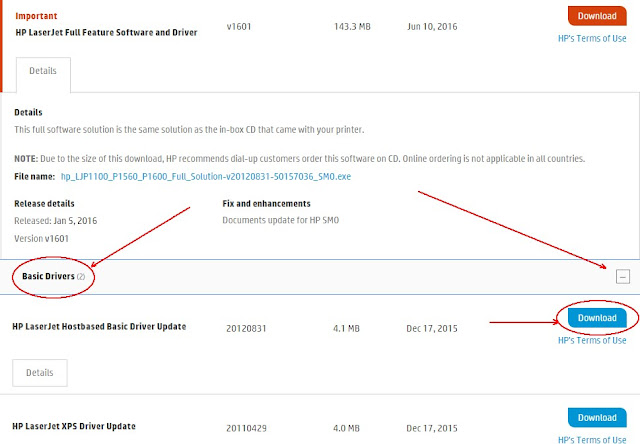Image resolution: width=640 pixels, height=444 pixels.
Task: Click the Release details heading
Action: point(44,204)
